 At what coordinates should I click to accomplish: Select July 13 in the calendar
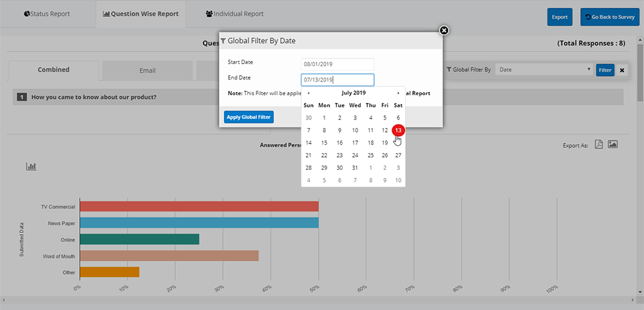(398, 131)
